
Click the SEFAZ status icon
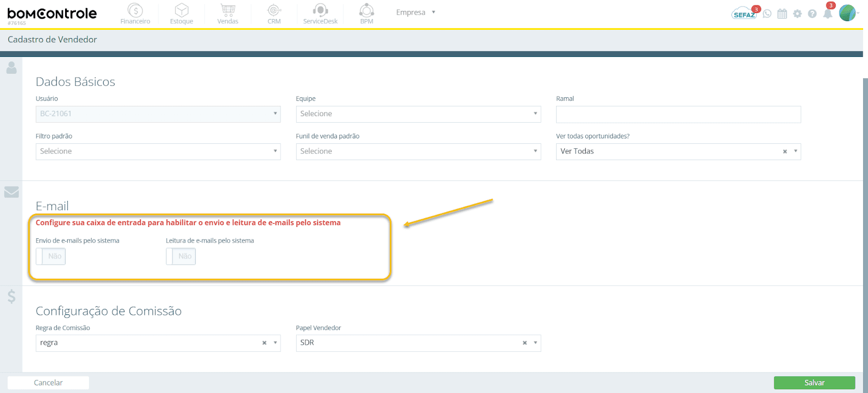(x=744, y=14)
